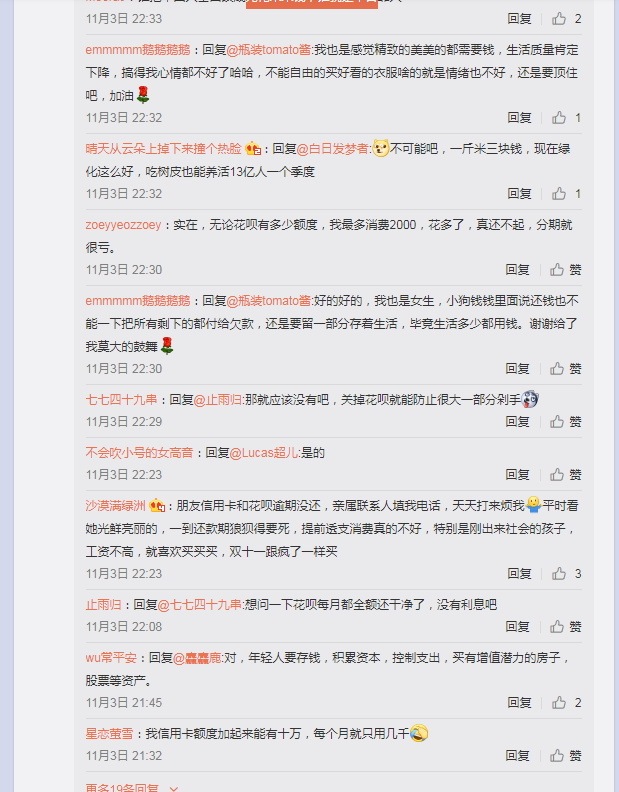Like 沙漠满绿洲's comment with 3 likes
This screenshot has height=792, width=619.
coord(566,574)
